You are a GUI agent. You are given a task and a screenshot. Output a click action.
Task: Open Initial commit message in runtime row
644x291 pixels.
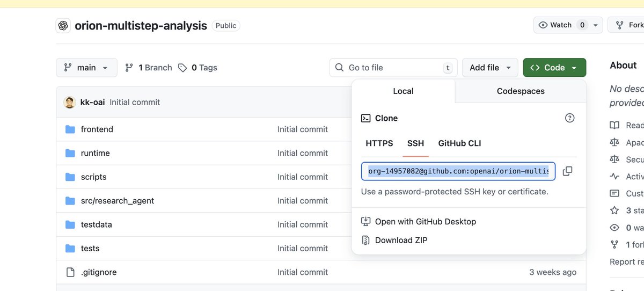[x=303, y=153]
